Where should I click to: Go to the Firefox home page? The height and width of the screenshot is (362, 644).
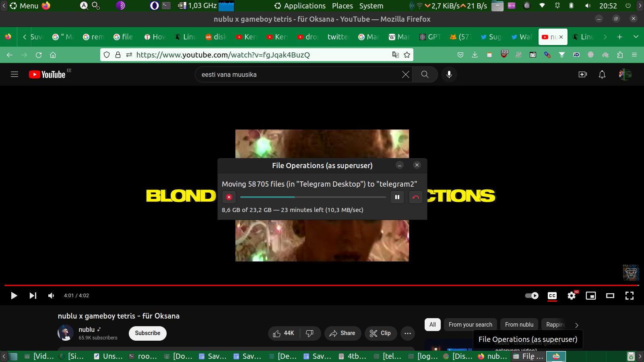53,55
